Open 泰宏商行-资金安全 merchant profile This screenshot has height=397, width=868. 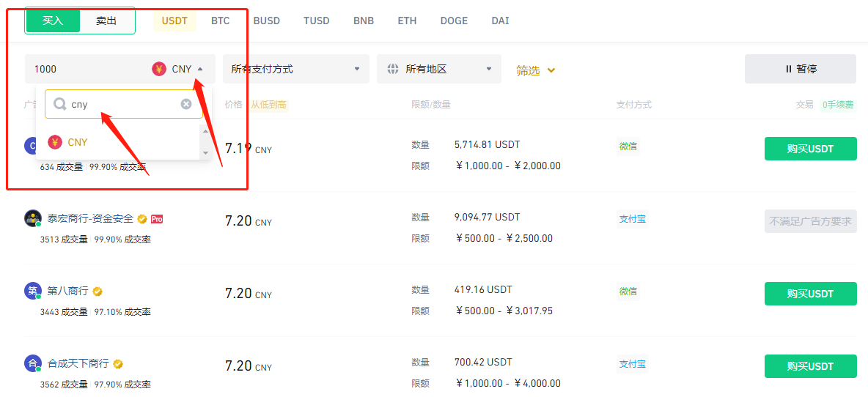pos(90,218)
